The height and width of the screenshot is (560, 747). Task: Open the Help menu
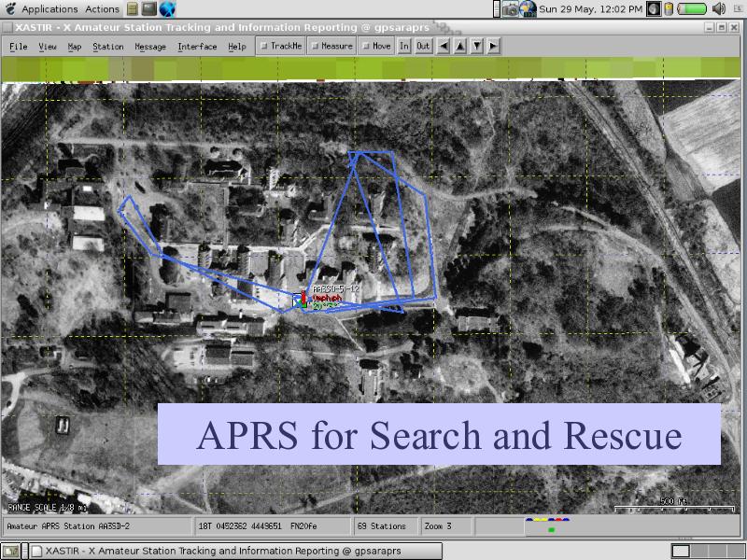point(237,46)
